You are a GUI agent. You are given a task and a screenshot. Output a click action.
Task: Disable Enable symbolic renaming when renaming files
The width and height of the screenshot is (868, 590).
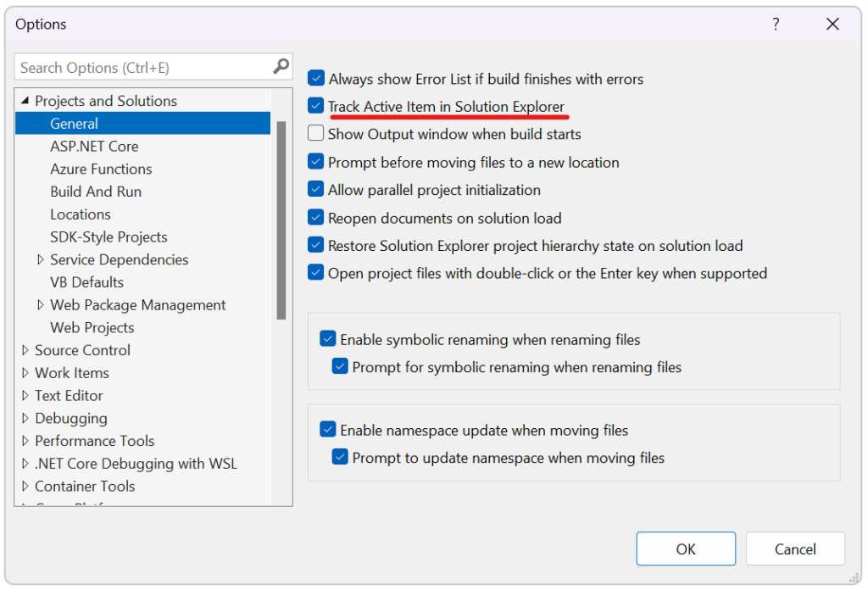tap(328, 337)
